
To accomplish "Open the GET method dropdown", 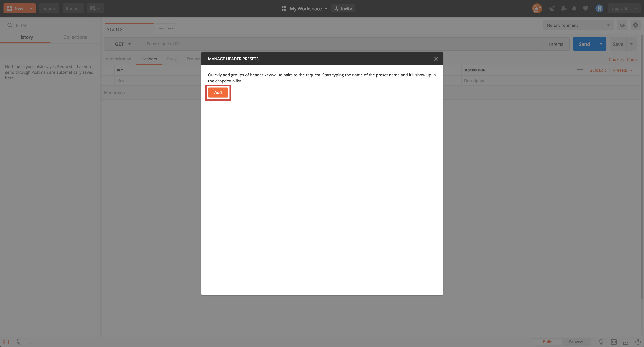I will click(x=123, y=44).
